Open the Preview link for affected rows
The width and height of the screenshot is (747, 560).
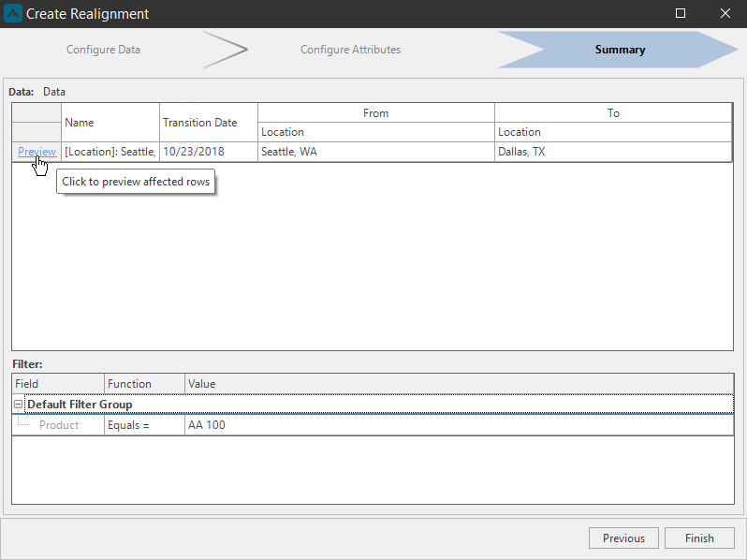(x=37, y=152)
